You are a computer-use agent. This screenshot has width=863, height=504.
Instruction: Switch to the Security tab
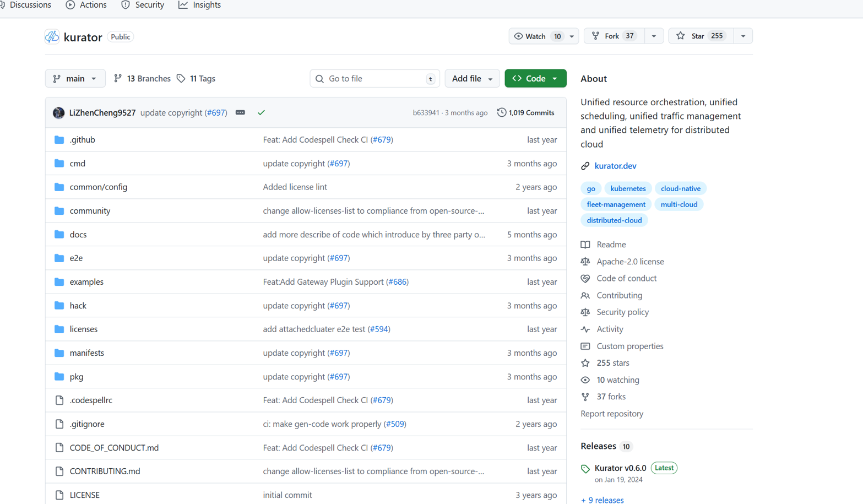click(x=143, y=5)
